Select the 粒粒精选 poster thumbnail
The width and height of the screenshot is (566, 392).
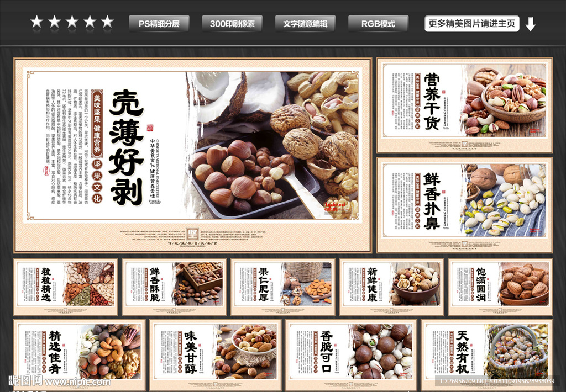(66, 287)
